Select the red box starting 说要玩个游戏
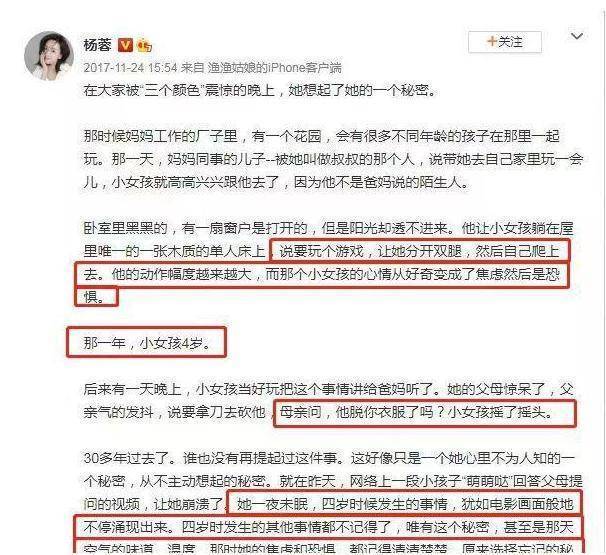 (x=419, y=251)
